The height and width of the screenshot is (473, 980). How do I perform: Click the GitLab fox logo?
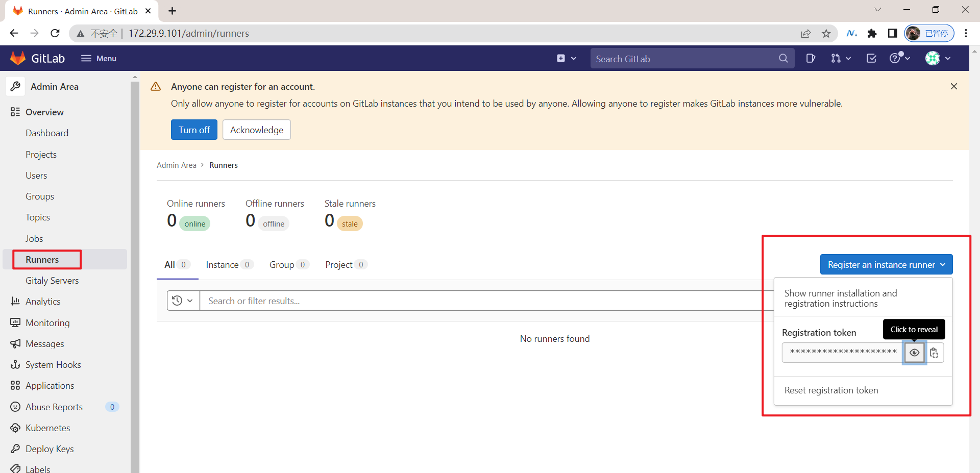pos(18,58)
